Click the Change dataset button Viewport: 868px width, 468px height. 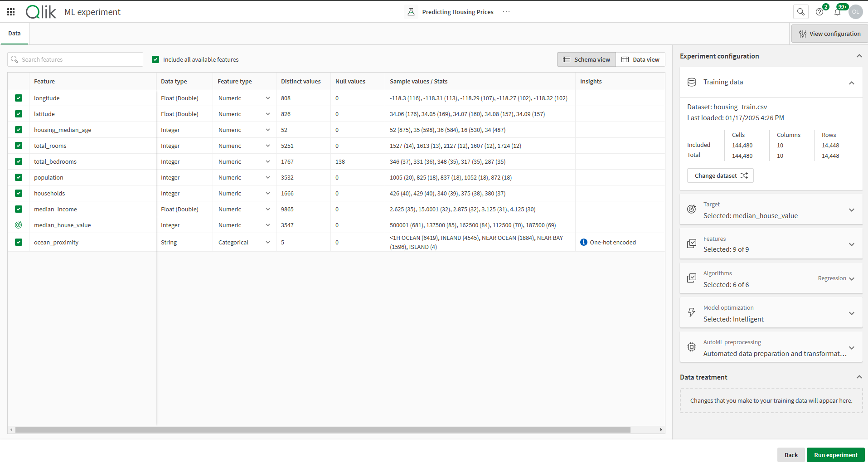[x=720, y=175]
